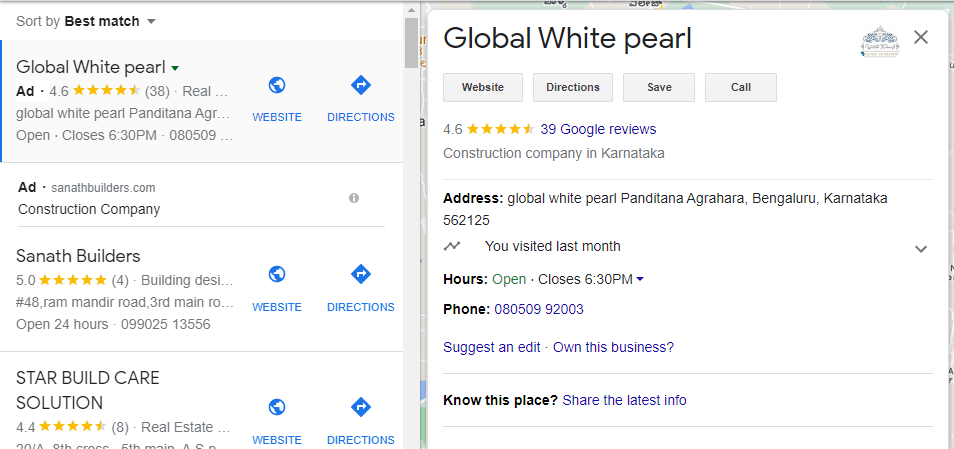The width and height of the screenshot is (954, 449).
Task: Click the Website button in details panel
Action: [482, 87]
